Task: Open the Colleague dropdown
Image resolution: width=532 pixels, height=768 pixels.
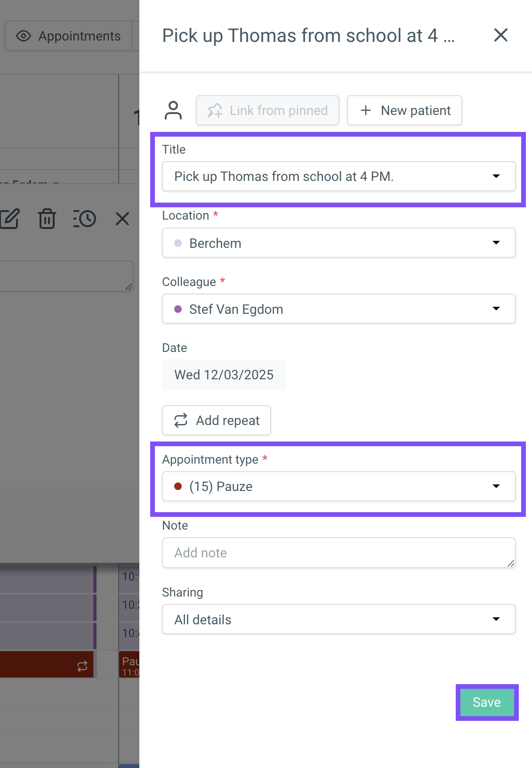Action: point(339,309)
